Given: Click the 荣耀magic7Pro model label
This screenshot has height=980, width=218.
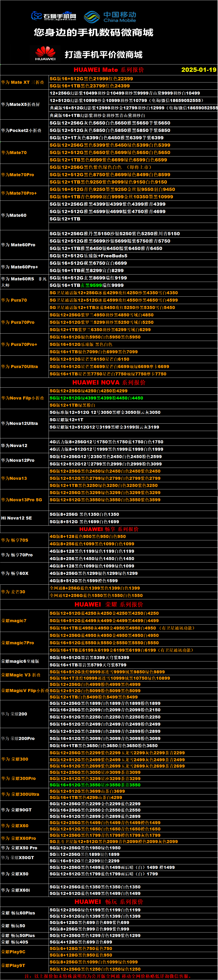Looking at the screenshot, I should click(x=18, y=643).
